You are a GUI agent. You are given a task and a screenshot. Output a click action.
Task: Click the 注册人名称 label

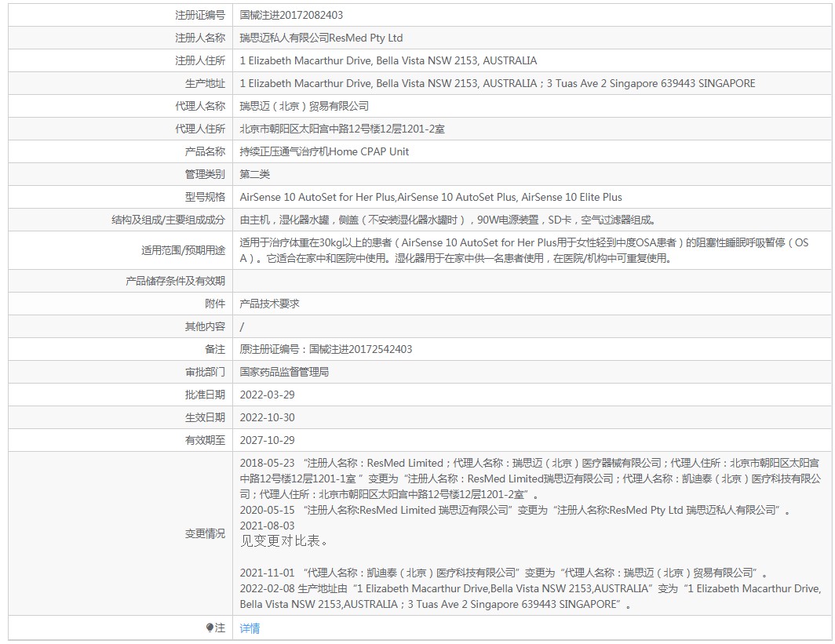click(200, 38)
